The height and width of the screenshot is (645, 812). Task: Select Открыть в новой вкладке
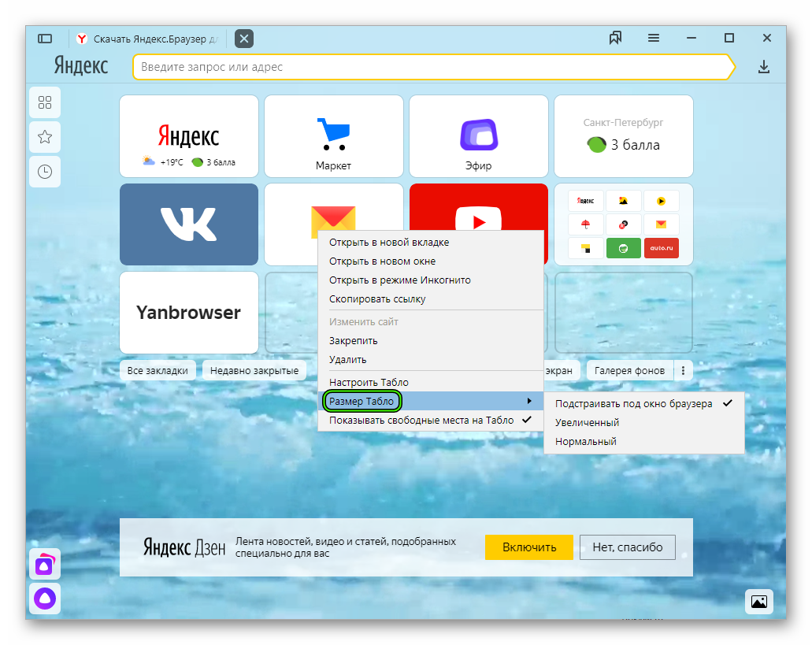tap(430, 243)
